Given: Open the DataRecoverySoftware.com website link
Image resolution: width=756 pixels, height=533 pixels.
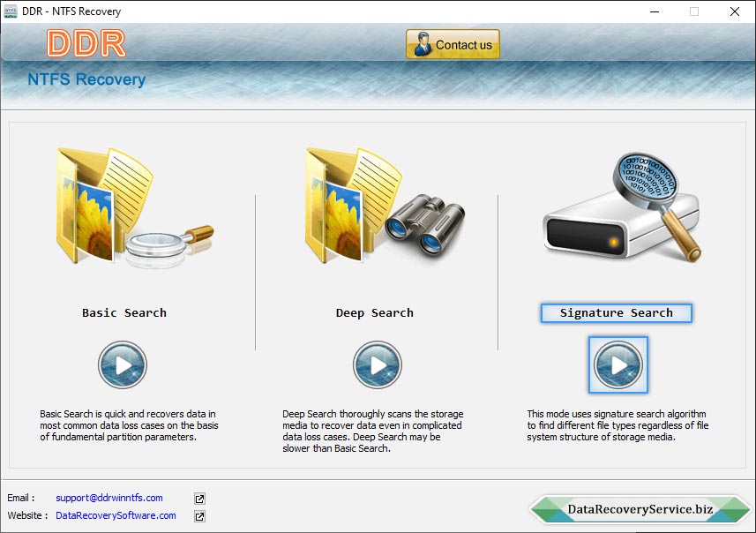Looking at the screenshot, I should (116, 515).
